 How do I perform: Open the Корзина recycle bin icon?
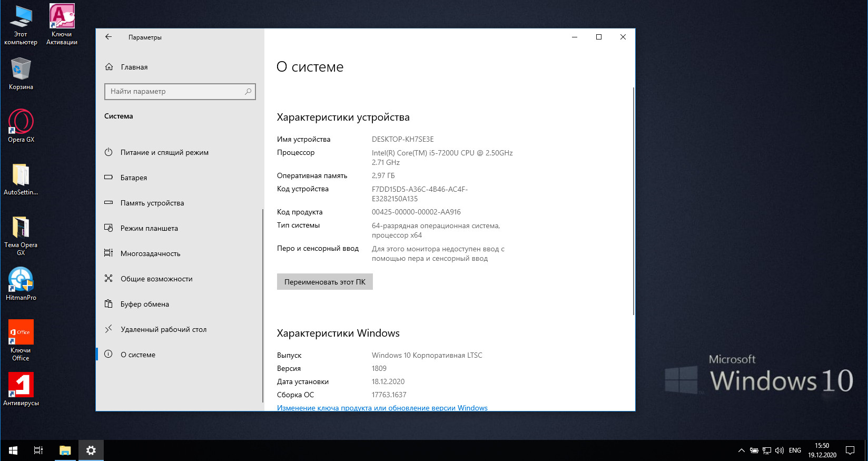(x=21, y=74)
